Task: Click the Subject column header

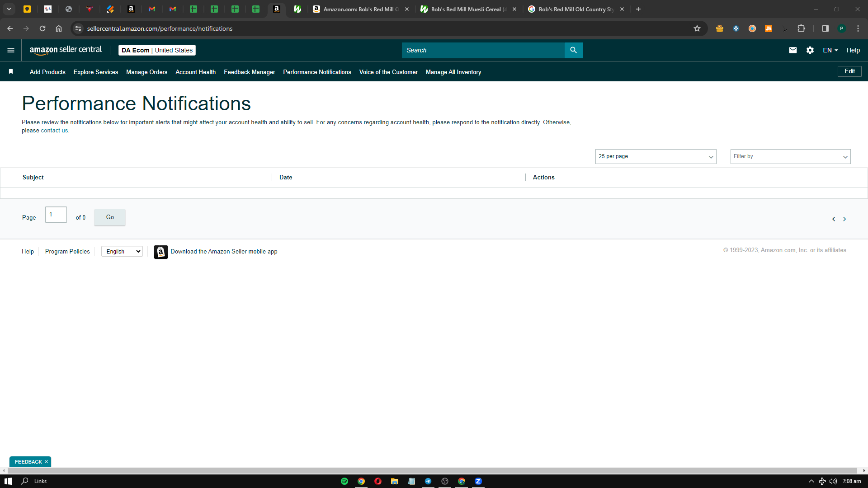Action: point(33,178)
